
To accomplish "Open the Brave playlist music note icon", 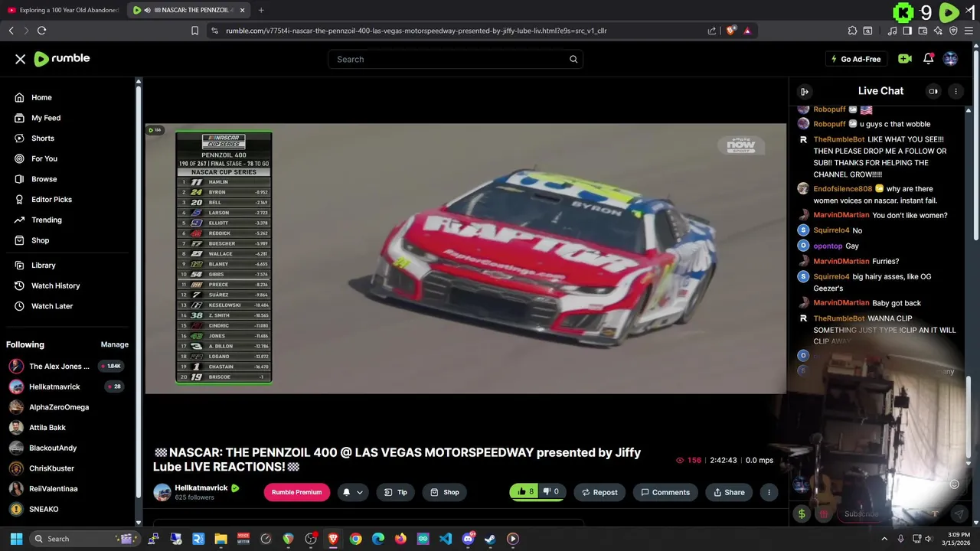I will tap(893, 31).
